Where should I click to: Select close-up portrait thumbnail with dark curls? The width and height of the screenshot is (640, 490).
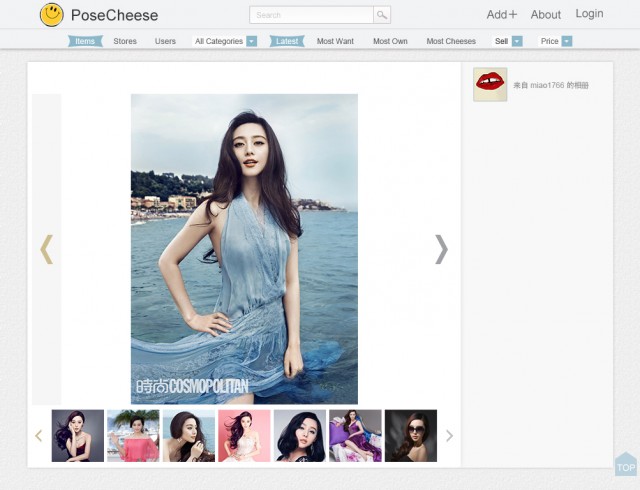(x=300, y=436)
